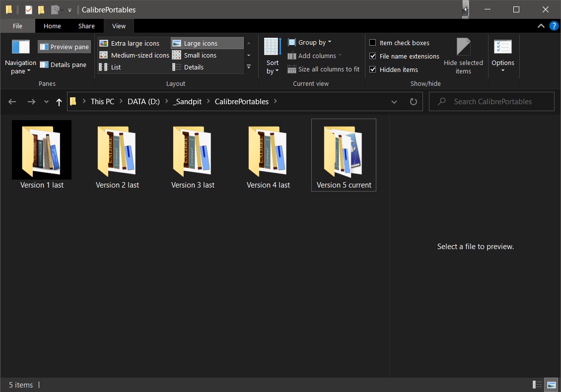Switch to details view in status bar

click(x=537, y=385)
